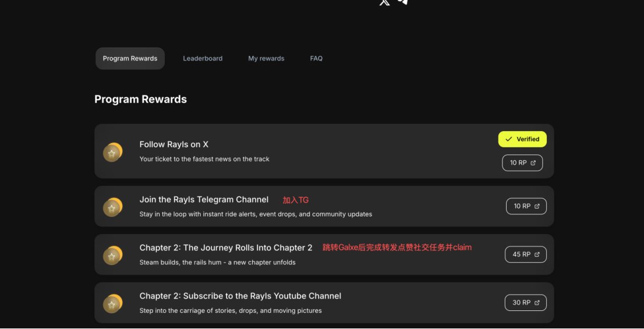
Task: Click the external link icon in the 30 RP button
Action: click(537, 303)
